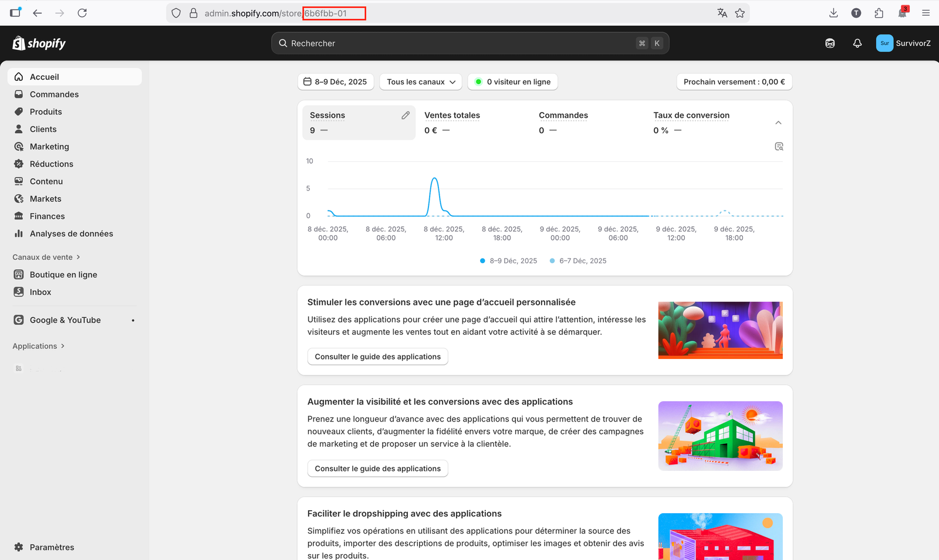Click the first Consulter le guide des applications button
The image size is (939, 560).
point(377,357)
